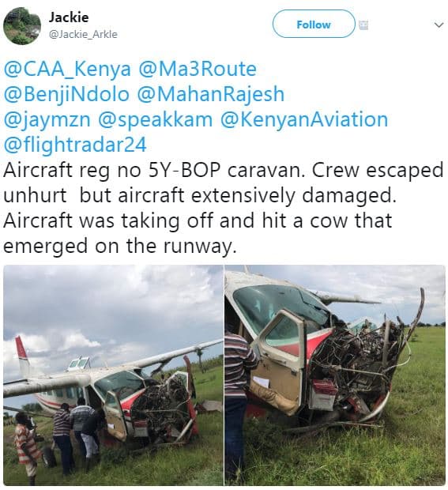The image size is (448, 490).
Task: Follow Jackie's account
Action: [x=314, y=24]
